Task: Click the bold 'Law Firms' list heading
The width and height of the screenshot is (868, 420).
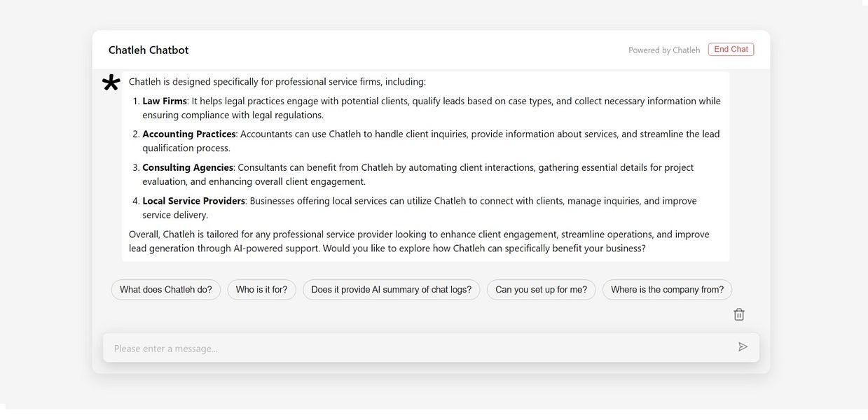Action: [165, 101]
